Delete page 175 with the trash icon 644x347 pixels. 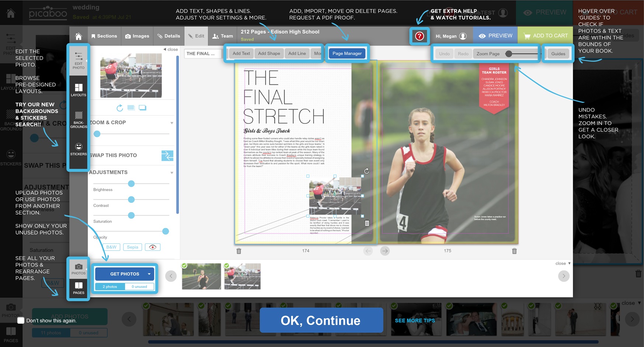click(514, 251)
